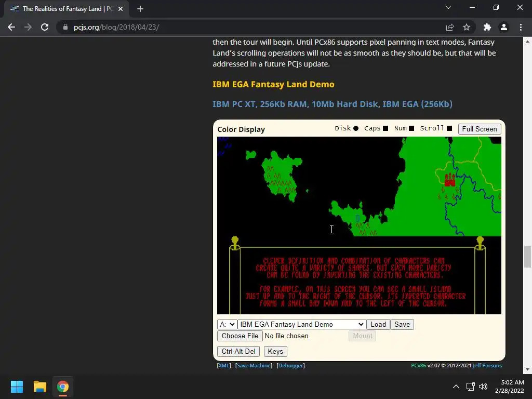Viewport: 532px width, 399px height.
Task: Click inside the emulated EGA map display
Action: point(359,225)
